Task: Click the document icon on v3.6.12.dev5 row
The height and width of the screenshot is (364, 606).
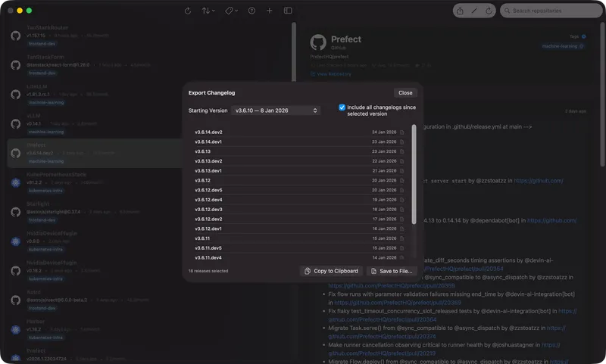Action: 402,190
